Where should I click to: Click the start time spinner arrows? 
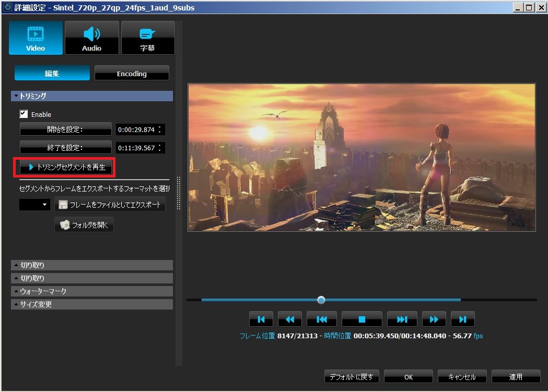pos(160,129)
